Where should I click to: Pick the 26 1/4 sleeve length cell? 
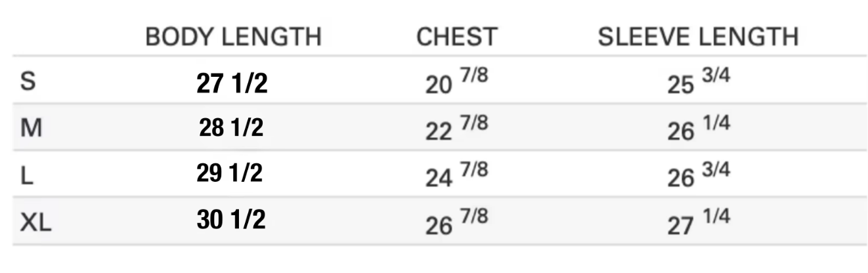point(699,130)
